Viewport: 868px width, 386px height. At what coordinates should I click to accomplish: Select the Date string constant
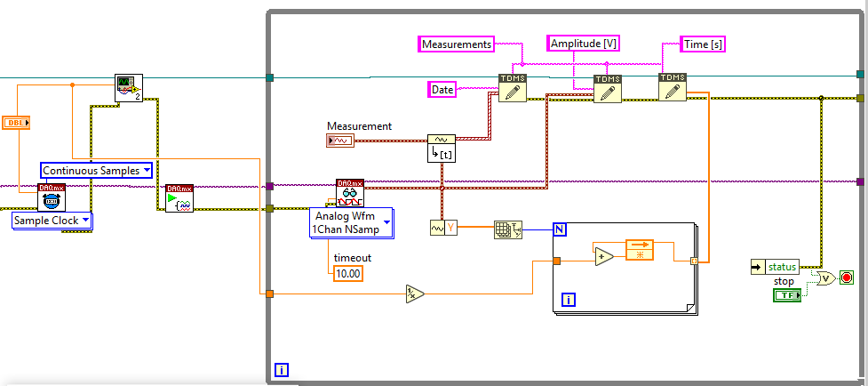click(x=442, y=89)
